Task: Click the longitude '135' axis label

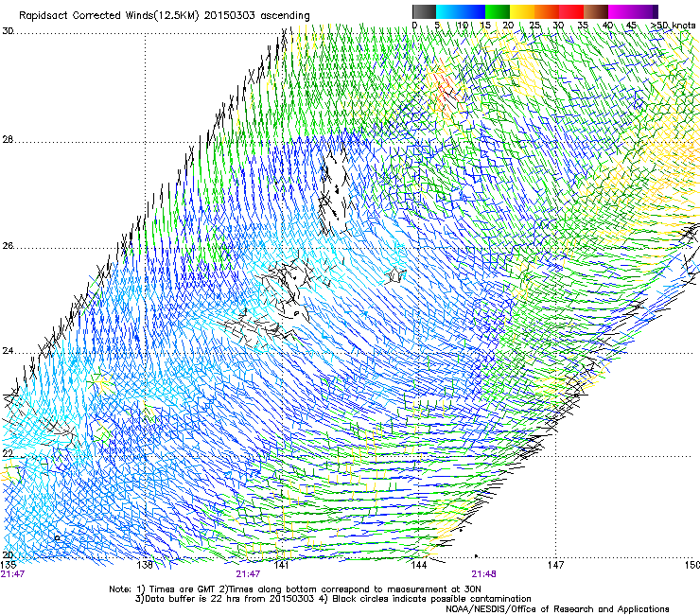Action: pyautogui.click(x=9, y=565)
